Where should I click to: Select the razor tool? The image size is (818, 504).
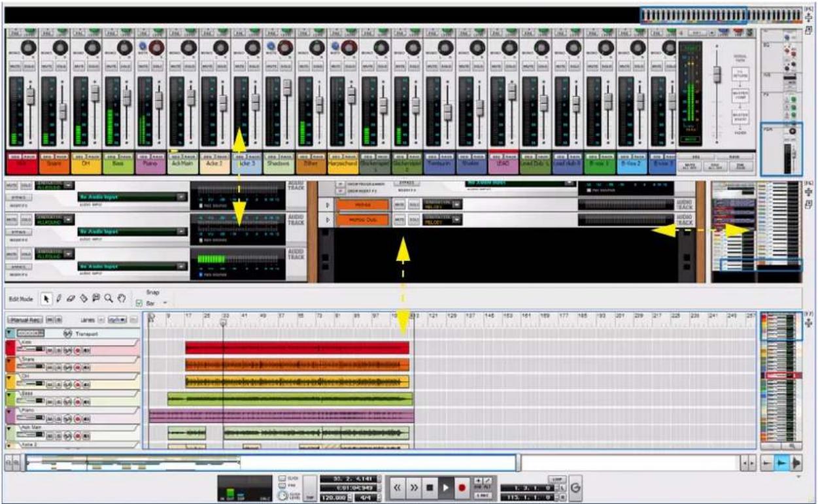click(x=83, y=298)
